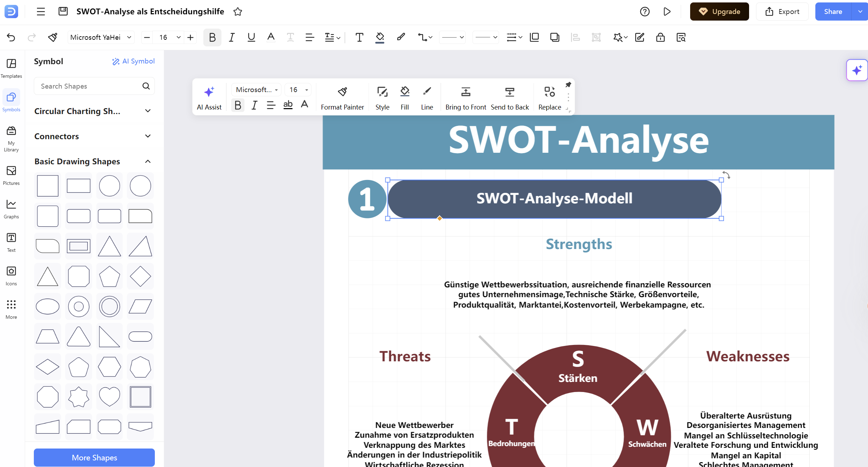Click the bring forward layer icon

click(534, 37)
